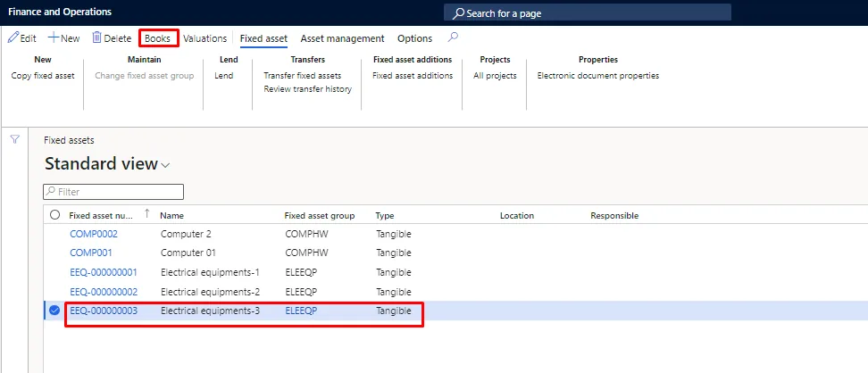Open the Valuations menu
Screen dimensions: 868x373
[204, 38]
